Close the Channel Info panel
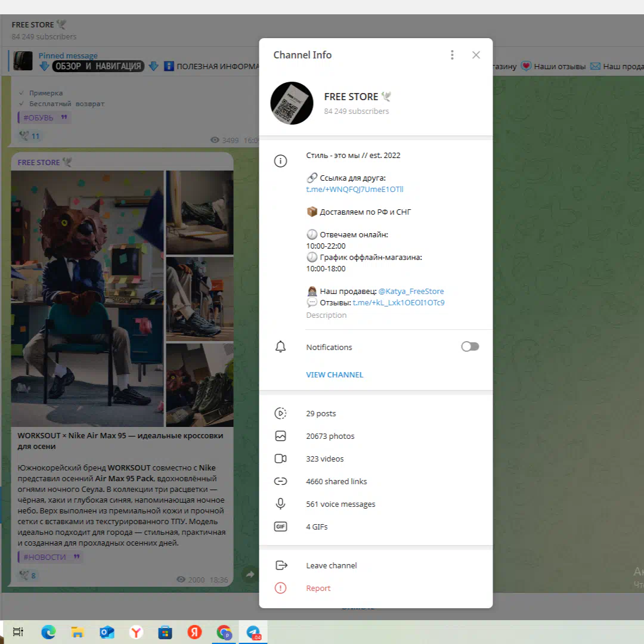 pos(476,55)
